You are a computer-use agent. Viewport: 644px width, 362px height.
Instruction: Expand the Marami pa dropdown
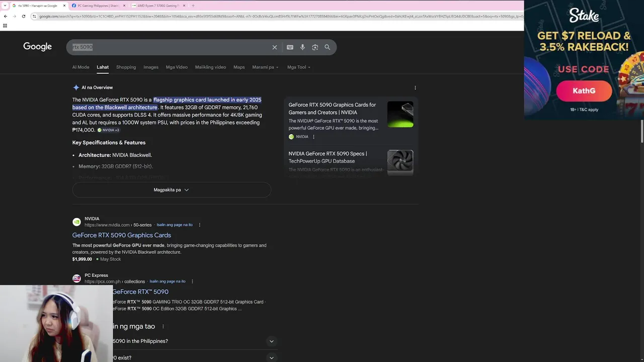(265, 67)
